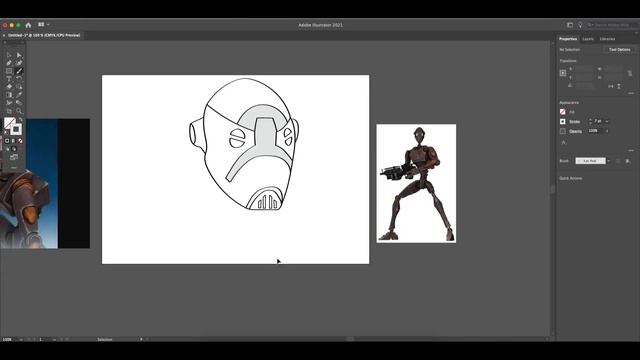Click the brush options icon right of Brush dropdown
Screen dimensions: 640x360
click(x=628, y=161)
